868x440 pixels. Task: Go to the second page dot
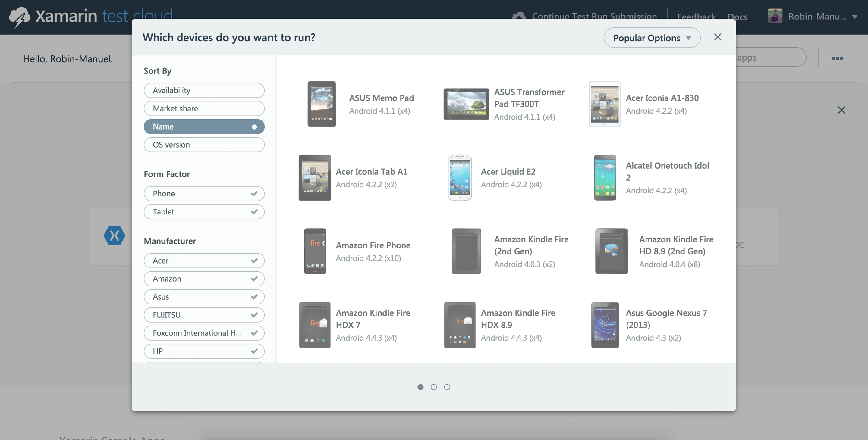point(434,387)
